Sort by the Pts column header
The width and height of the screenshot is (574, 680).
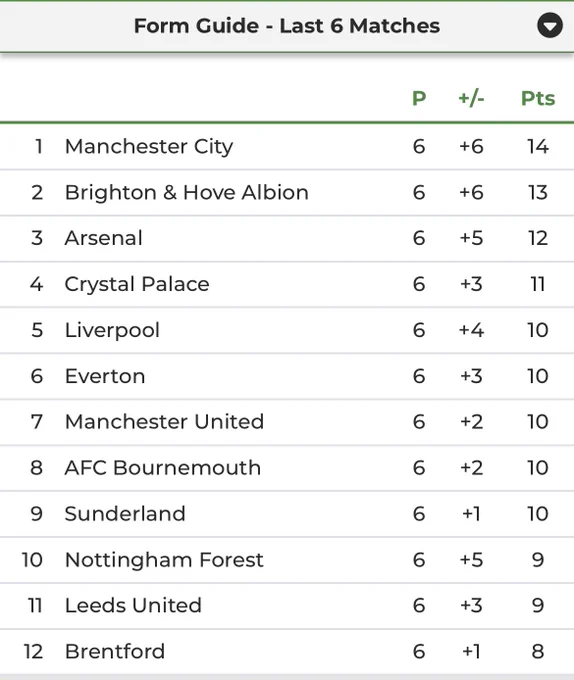click(x=538, y=98)
